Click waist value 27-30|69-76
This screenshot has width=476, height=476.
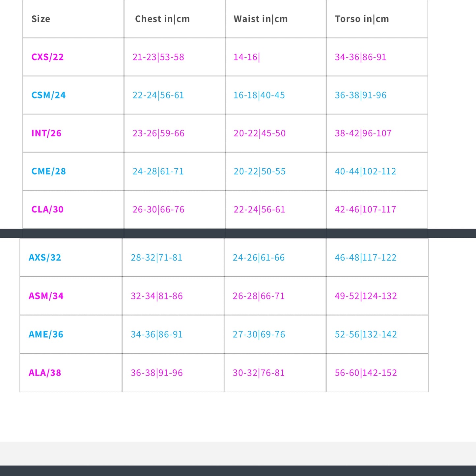pyautogui.click(x=259, y=335)
